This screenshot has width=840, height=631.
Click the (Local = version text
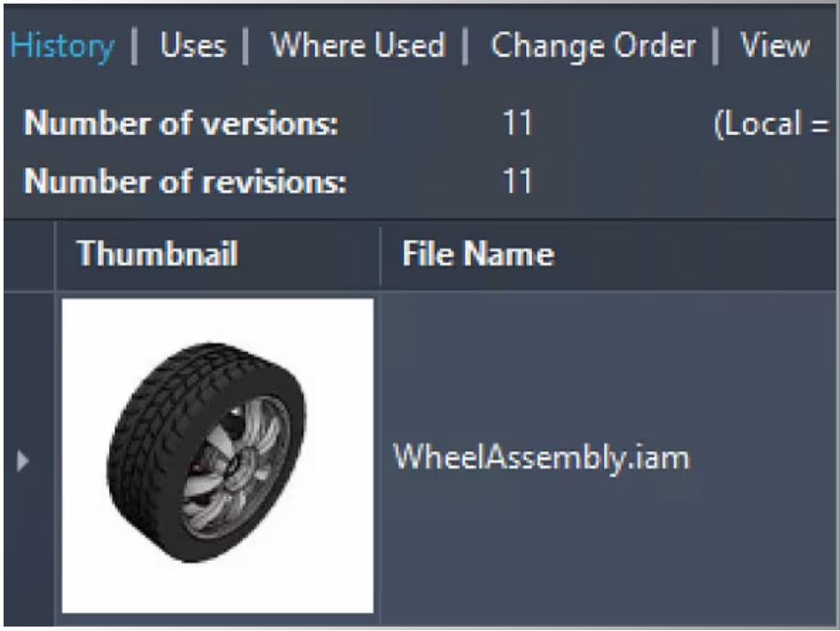[x=772, y=124]
